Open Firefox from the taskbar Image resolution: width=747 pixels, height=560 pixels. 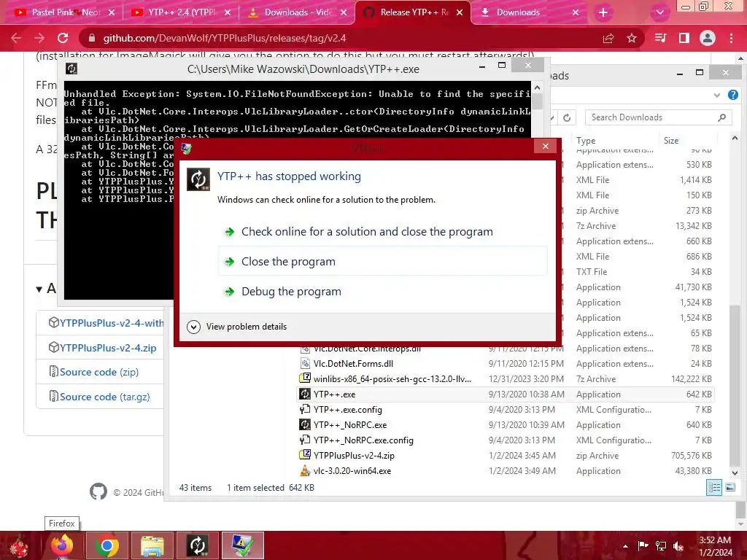click(x=62, y=545)
